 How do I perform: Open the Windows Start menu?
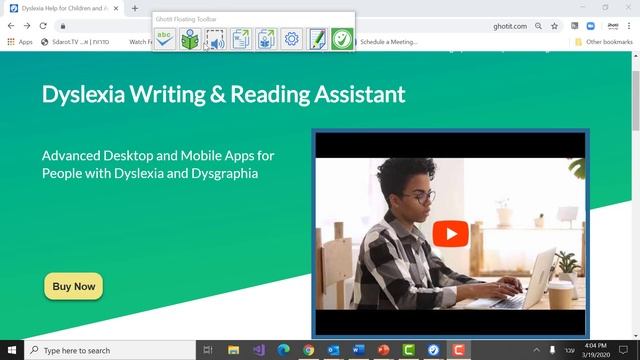tap(12, 350)
